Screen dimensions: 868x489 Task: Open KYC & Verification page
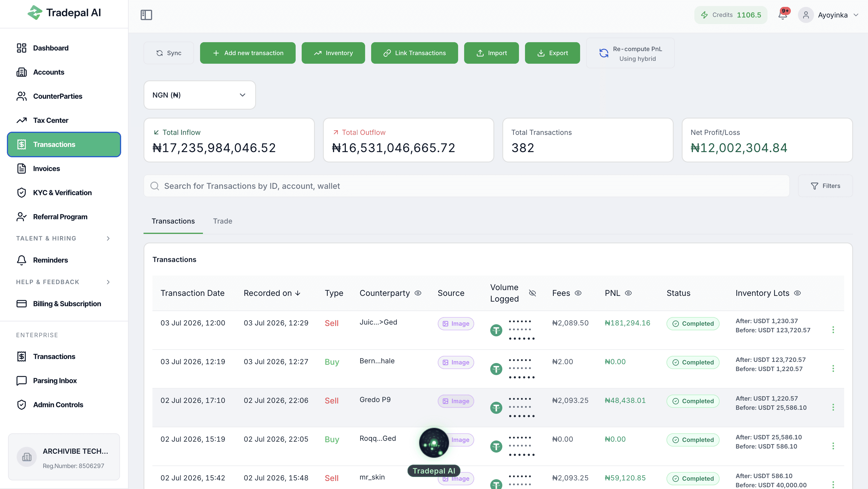click(x=64, y=193)
